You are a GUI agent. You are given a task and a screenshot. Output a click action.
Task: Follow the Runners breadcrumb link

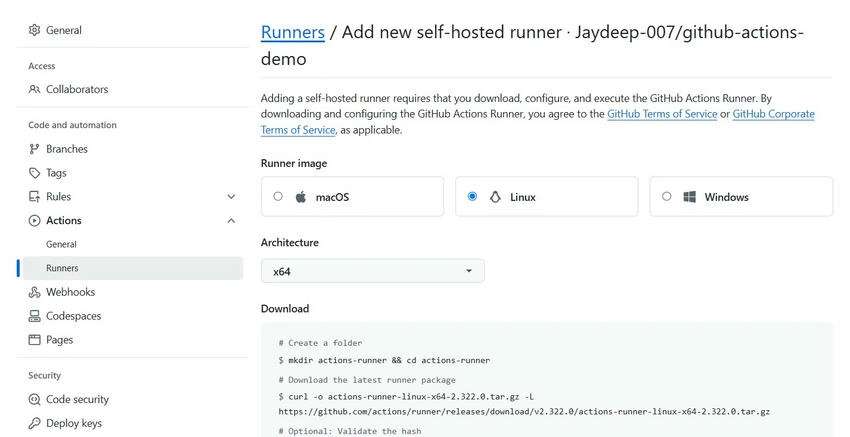click(293, 32)
